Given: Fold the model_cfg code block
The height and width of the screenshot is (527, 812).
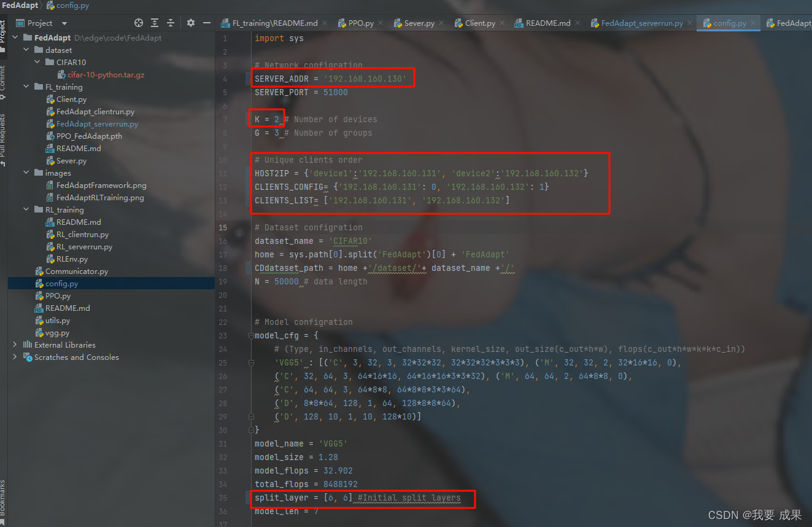Looking at the screenshot, I should pyautogui.click(x=250, y=336).
